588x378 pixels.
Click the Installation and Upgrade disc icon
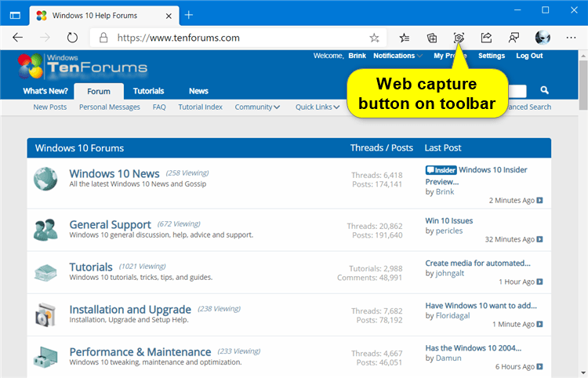45,314
